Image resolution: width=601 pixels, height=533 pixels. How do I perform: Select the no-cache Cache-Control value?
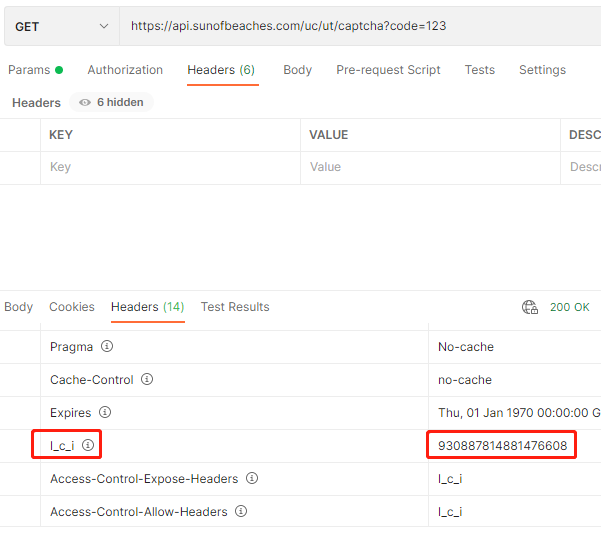(x=465, y=380)
